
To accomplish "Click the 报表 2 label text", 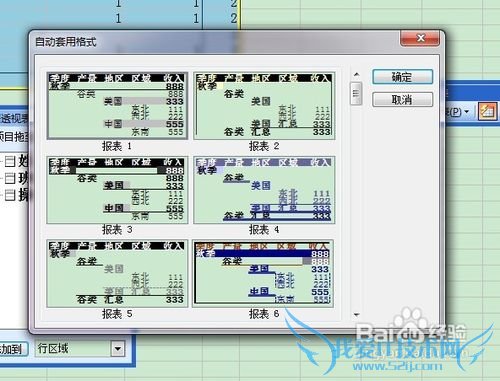I will click(x=264, y=146).
